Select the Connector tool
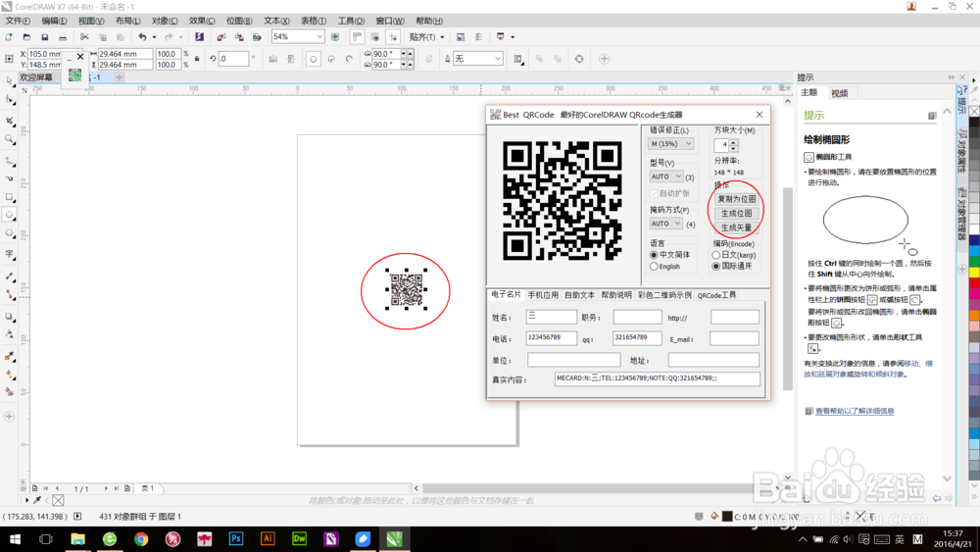The width and height of the screenshot is (980, 552). click(10, 294)
